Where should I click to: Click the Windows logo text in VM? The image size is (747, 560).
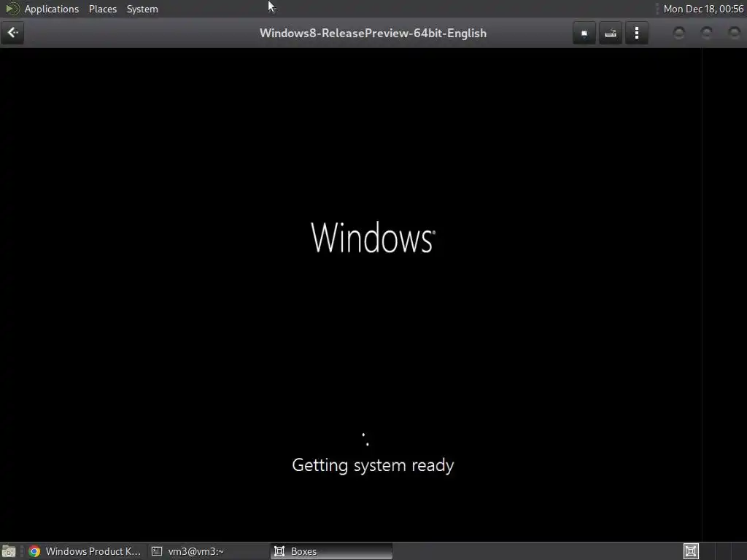[x=373, y=237]
